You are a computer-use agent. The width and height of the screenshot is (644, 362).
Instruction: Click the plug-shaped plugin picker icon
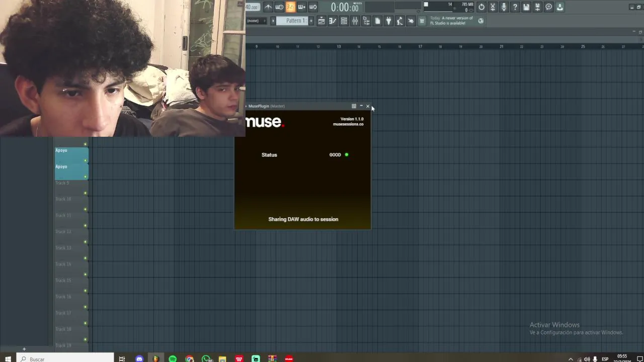388,21
